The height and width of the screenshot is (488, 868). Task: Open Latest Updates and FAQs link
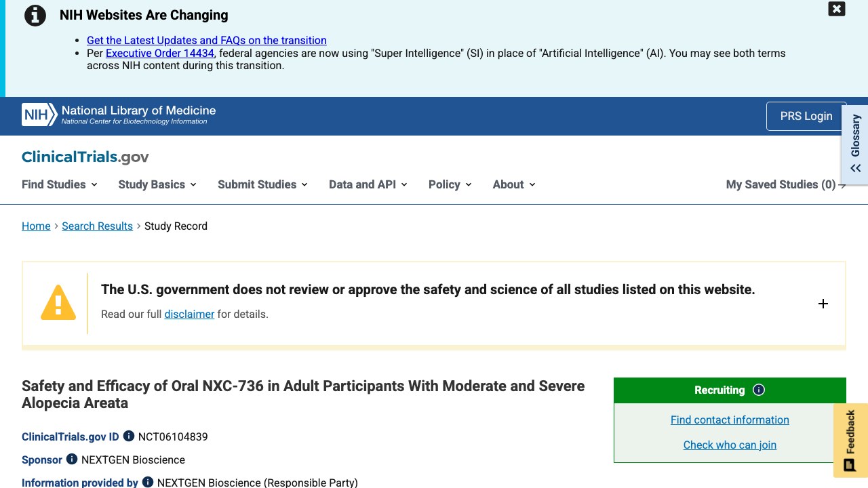coord(207,40)
